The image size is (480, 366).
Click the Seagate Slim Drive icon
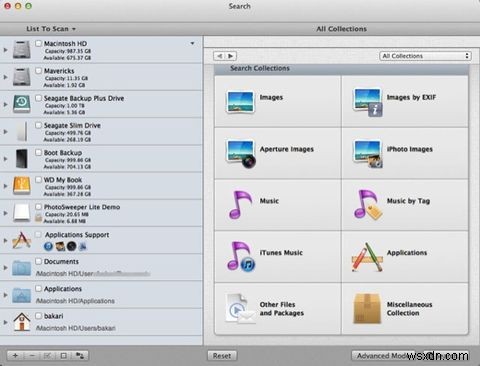coord(22,131)
